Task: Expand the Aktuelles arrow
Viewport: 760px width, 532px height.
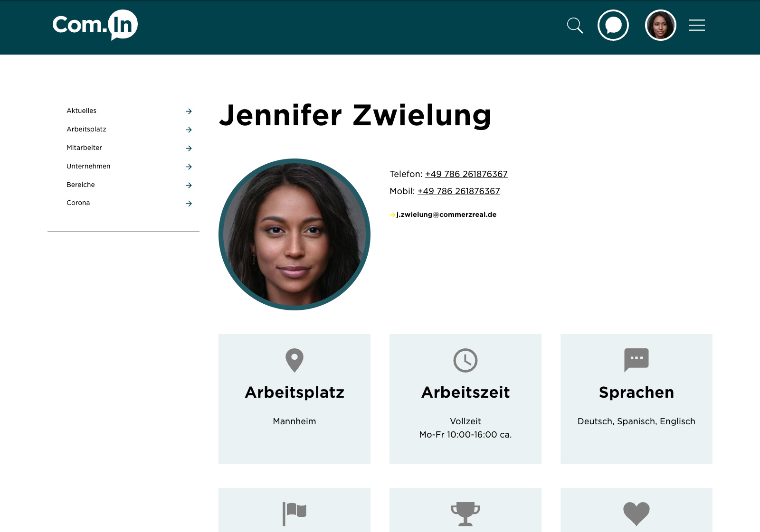Action: [189, 111]
